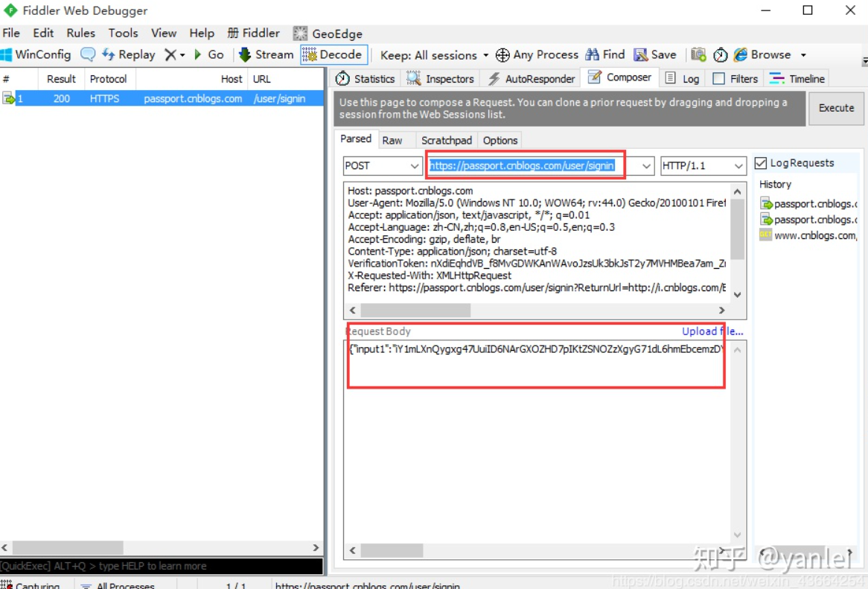Open the File menu
This screenshot has height=589, width=868.
tap(11, 34)
